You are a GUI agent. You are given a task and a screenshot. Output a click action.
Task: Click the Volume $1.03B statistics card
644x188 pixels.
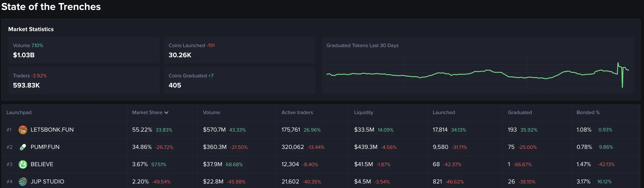[x=84, y=50]
